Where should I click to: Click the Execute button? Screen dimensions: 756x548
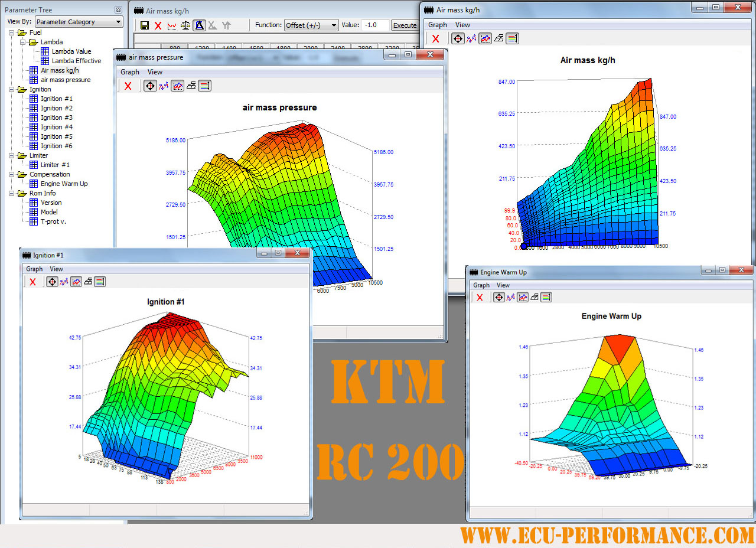(x=405, y=25)
